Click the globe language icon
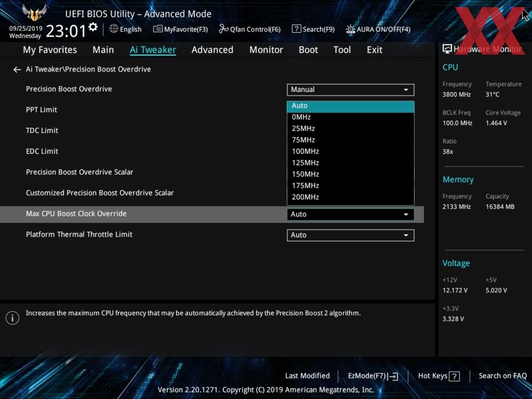Viewport: 532px width, 399px height. point(114,29)
